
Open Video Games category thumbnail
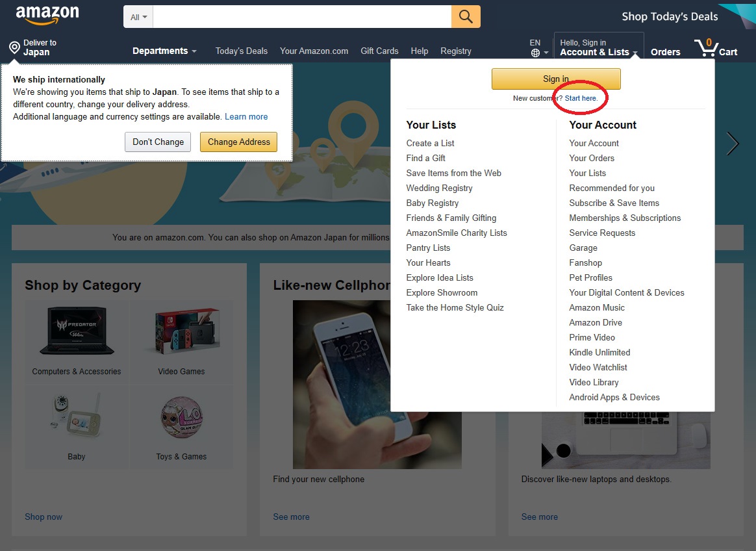pyautogui.click(x=187, y=332)
